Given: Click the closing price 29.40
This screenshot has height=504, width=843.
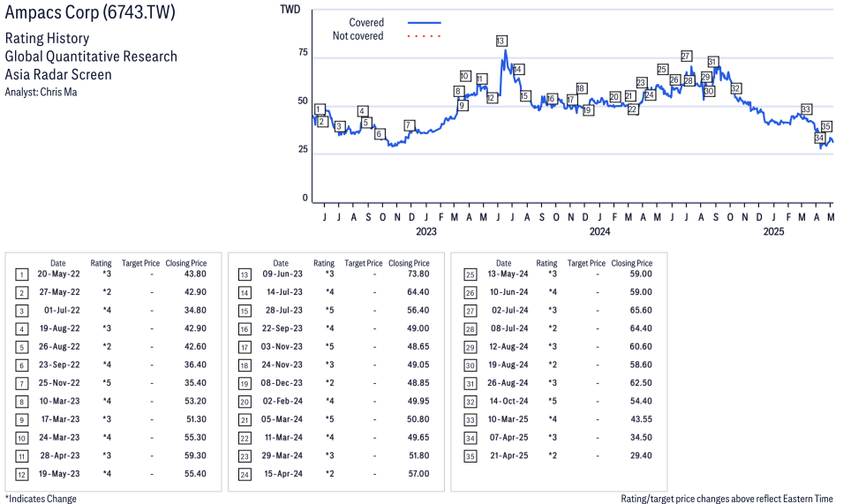Looking at the screenshot, I should pyautogui.click(x=642, y=455).
